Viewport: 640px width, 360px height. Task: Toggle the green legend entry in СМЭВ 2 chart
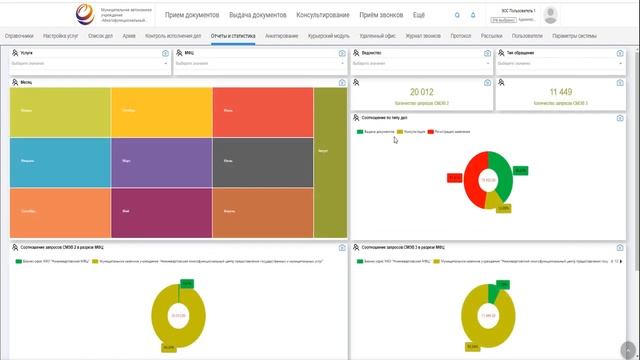(52, 261)
